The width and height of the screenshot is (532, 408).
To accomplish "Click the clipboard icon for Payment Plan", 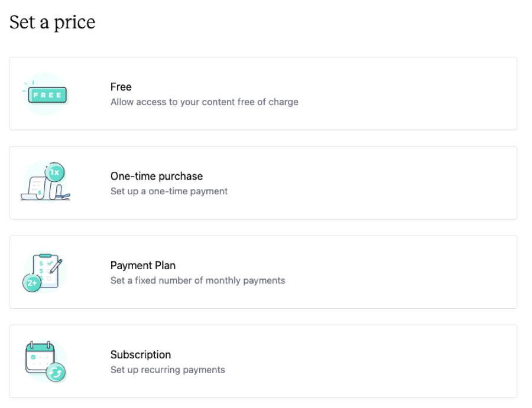I will point(45,271).
